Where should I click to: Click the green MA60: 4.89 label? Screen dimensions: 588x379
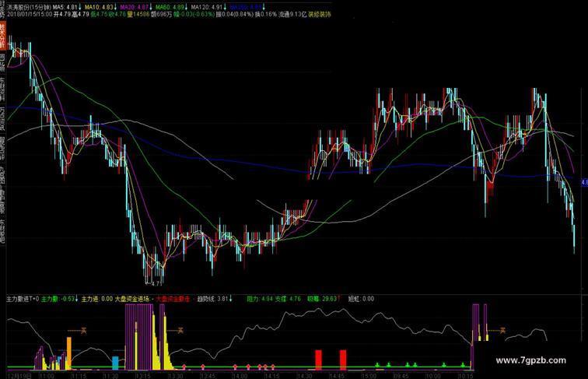pyautogui.click(x=171, y=7)
